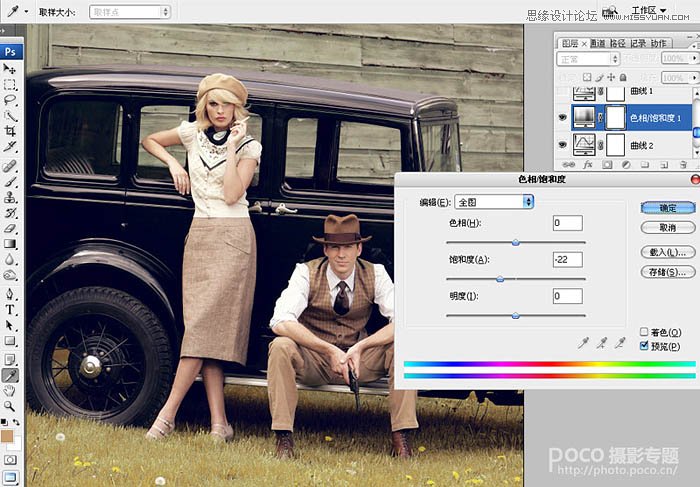Switch to the 路径 tab
The image size is (700, 487).
point(617,43)
